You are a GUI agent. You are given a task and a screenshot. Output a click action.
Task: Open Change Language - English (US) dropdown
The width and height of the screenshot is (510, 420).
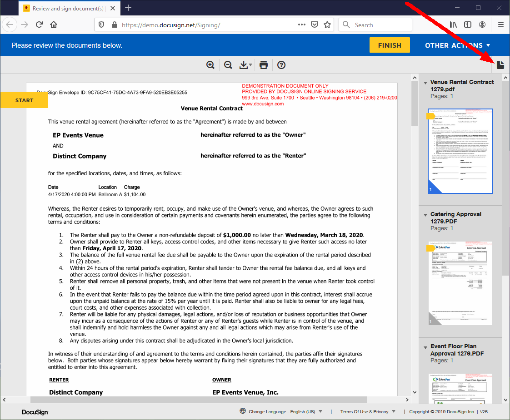click(285, 411)
